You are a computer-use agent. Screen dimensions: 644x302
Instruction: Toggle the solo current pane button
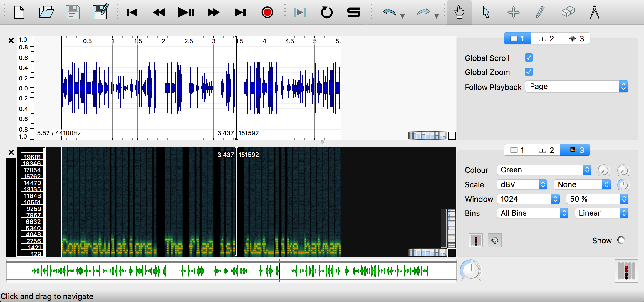[x=354, y=13]
